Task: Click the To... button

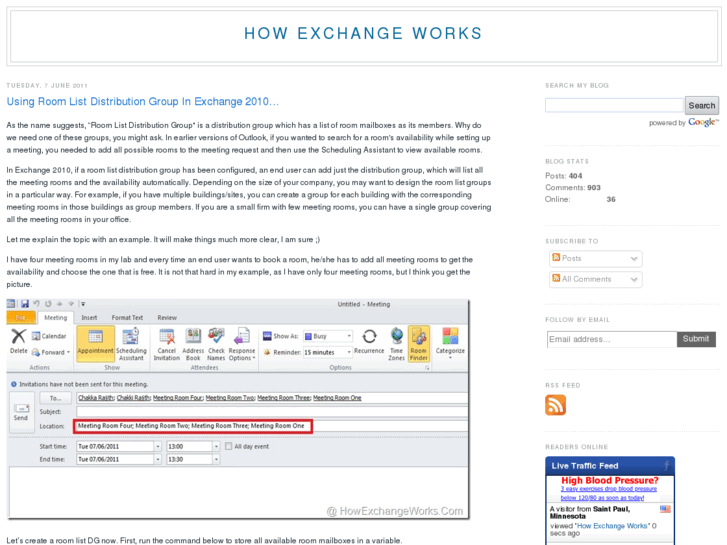Action: (56, 398)
